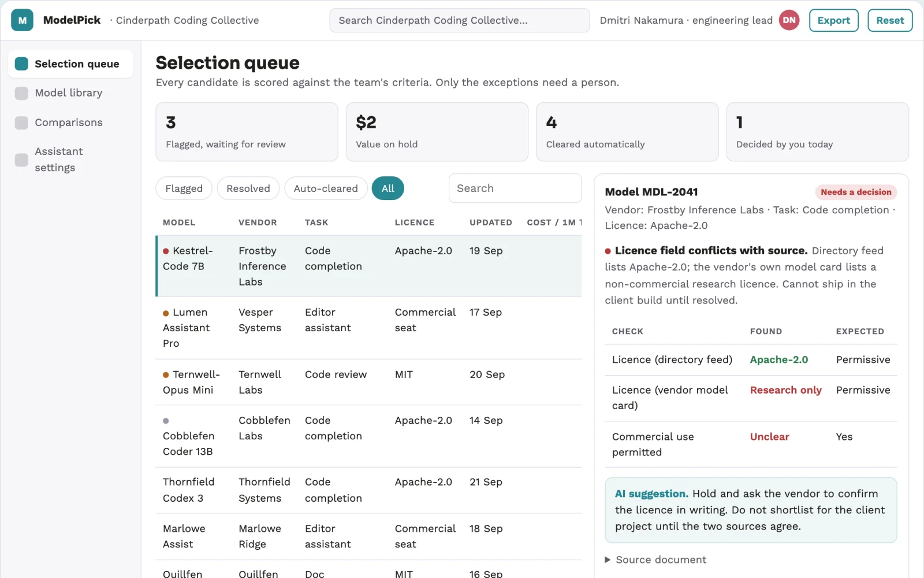
Task: Click the Model library sidebar icon
Action: [x=21, y=93]
